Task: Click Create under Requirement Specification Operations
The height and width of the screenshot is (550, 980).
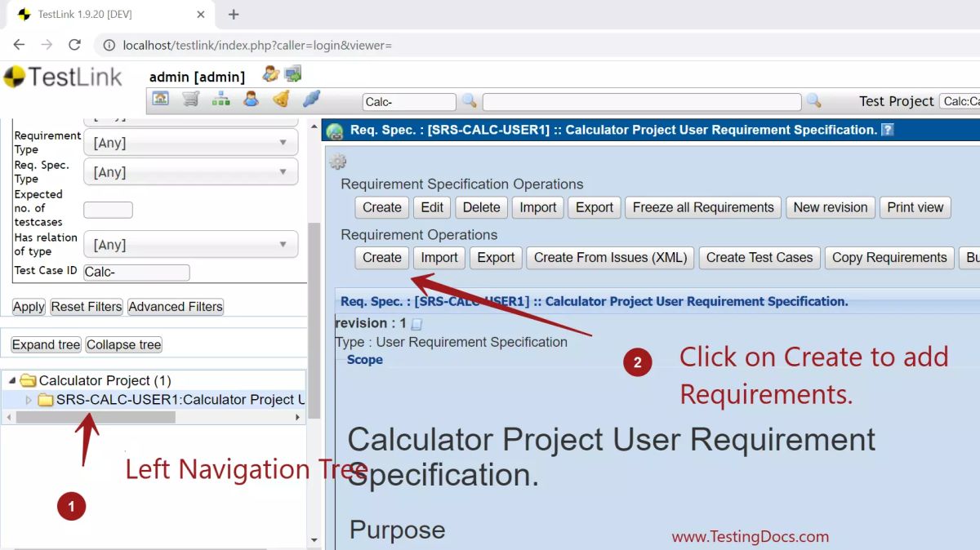Action: pos(382,207)
